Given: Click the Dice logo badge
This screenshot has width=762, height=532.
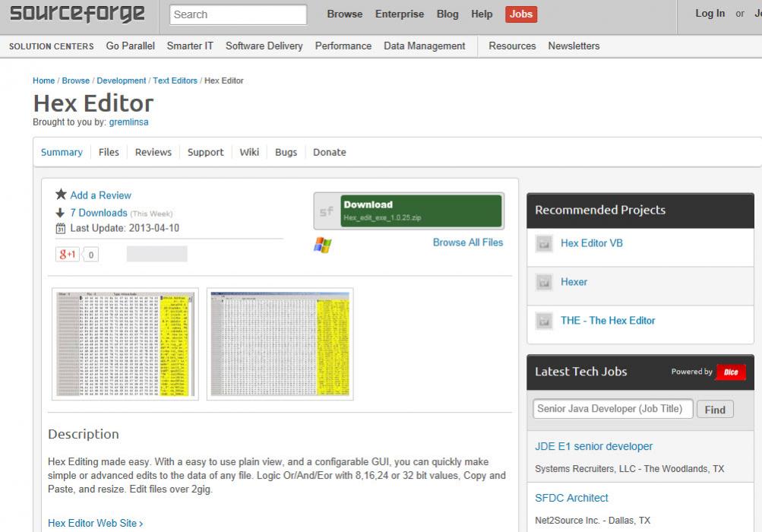Looking at the screenshot, I should 730,372.
